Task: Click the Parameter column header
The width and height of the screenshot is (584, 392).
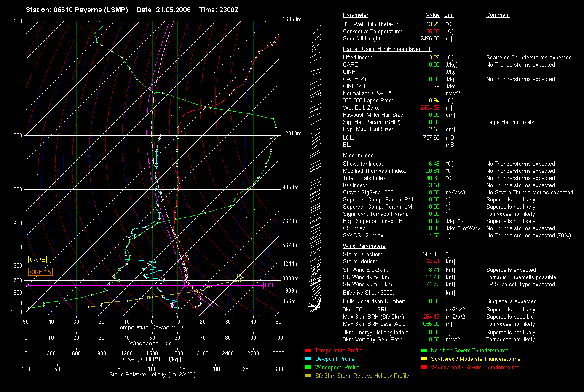Action: point(355,15)
